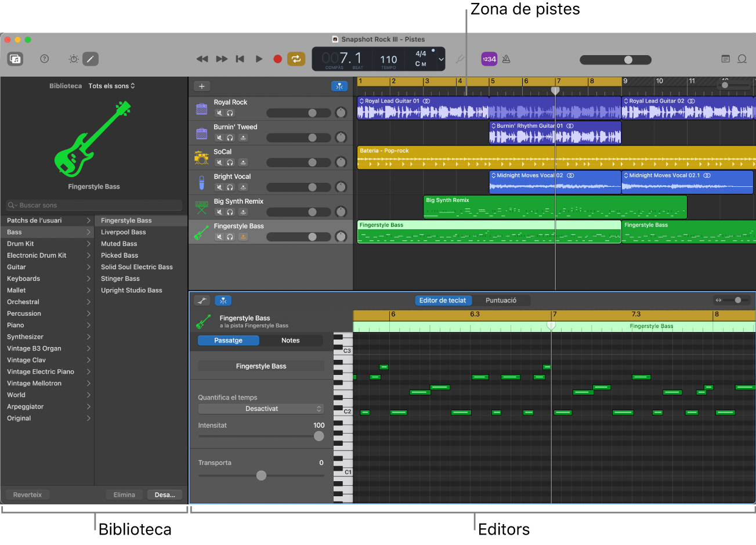The height and width of the screenshot is (545, 756).
Task: Open the Tots els sons dropdown
Action: click(x=111, y=85)
